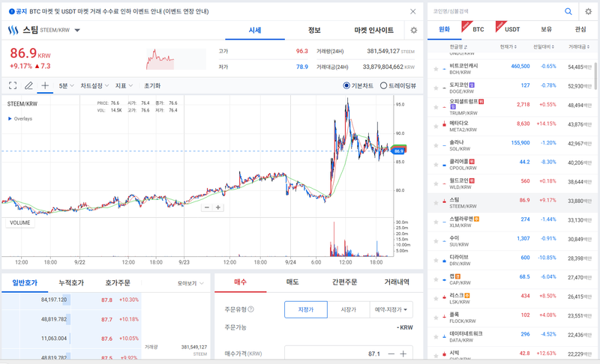This screenshot has height=364, width=600.
Task: Expand the Overlays triangle in chart
Action: click(10, 119)
